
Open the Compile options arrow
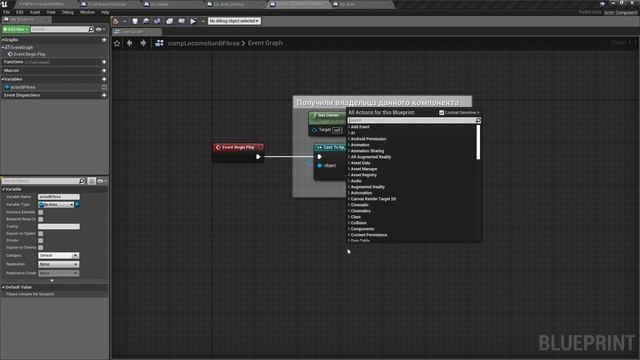coord(124,21)
